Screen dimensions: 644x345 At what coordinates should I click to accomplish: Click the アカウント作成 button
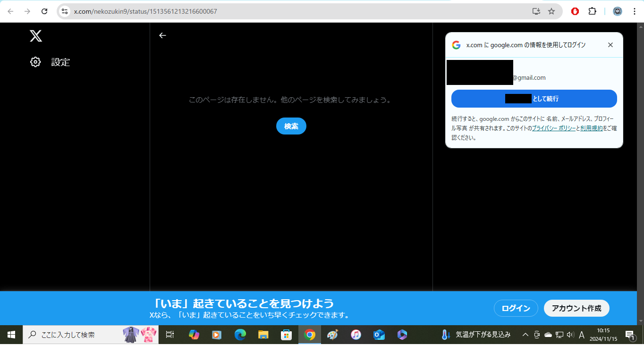576,308
